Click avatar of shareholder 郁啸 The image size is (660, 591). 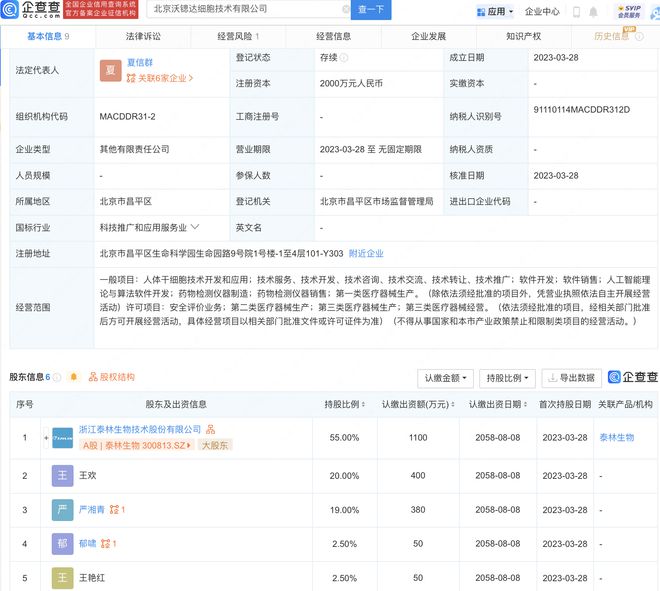click(x=62, y=544)
